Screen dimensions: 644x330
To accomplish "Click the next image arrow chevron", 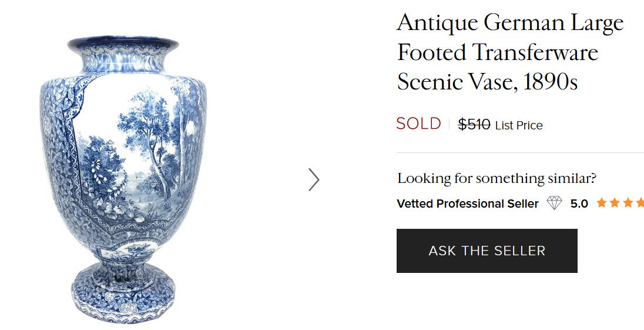I will 314,180.
